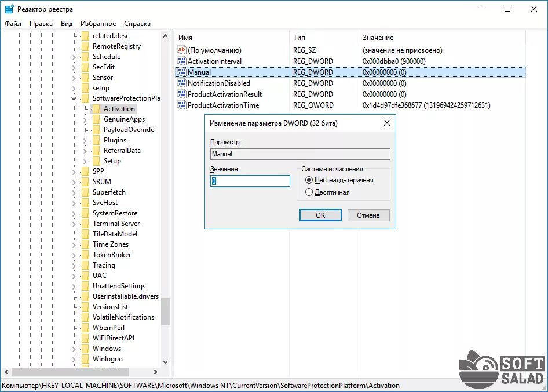Click the Activation folder icon
This screenshot has height=392, width=548.
[x=97, y=109]
